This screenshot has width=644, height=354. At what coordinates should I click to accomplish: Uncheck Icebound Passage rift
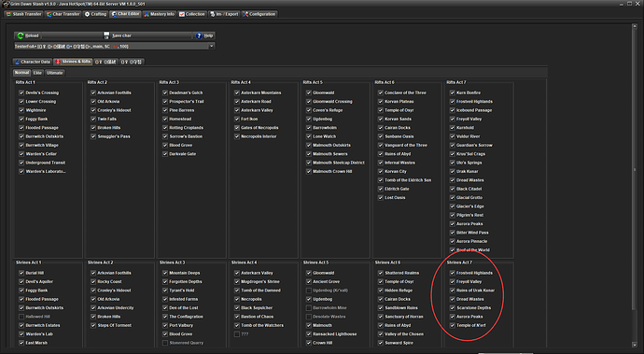tap(453, 110)
